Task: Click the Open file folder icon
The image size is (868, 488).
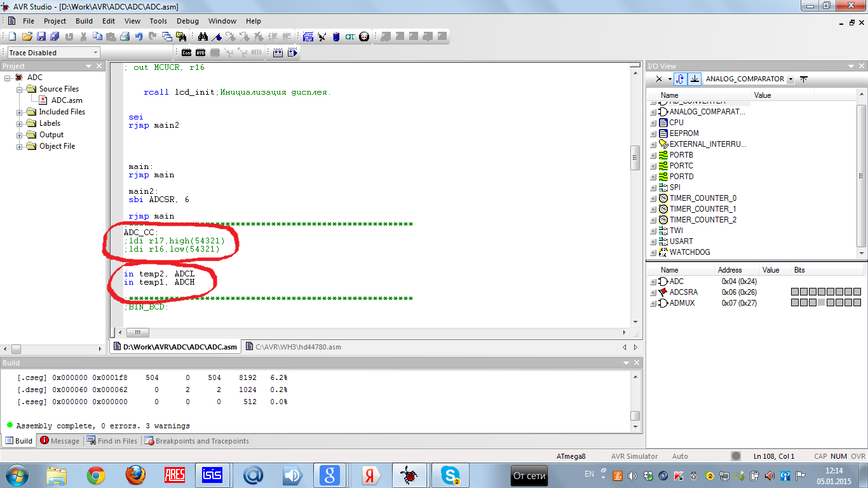Action: tap(27, 37)
